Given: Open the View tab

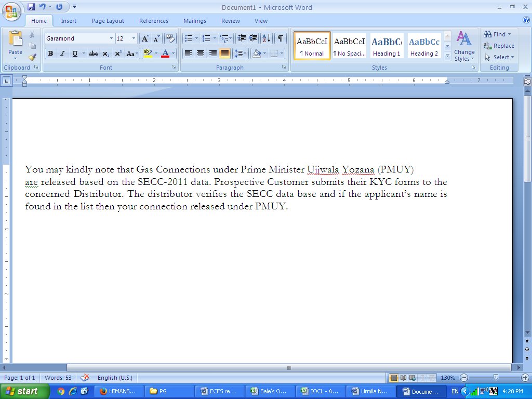Looking at the screenshot, I should [261, 21].
